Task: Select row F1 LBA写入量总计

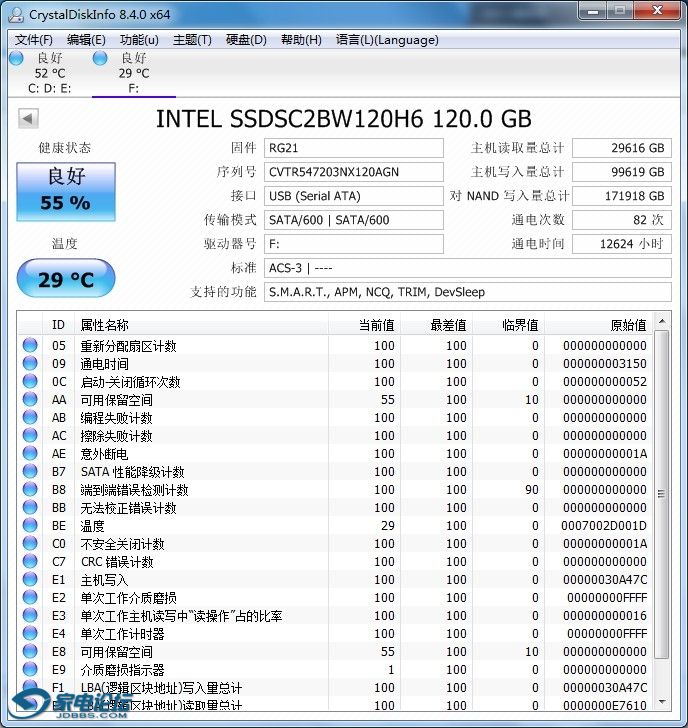Action: [x=335, y=688]
